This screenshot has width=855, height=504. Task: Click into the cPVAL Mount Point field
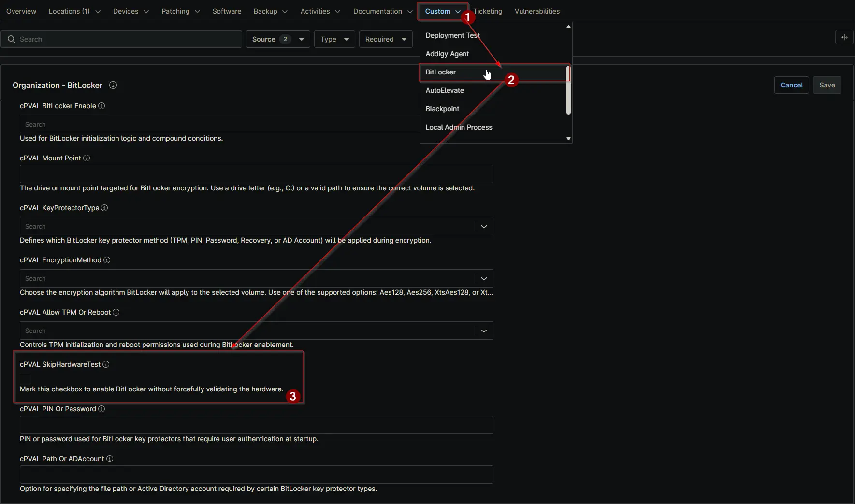tap(256, 174)
